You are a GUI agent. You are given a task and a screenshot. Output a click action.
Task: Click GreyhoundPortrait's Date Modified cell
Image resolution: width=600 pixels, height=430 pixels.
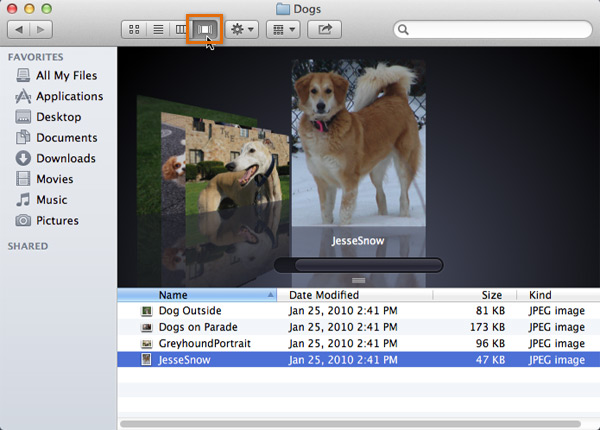tap(343, 344)
